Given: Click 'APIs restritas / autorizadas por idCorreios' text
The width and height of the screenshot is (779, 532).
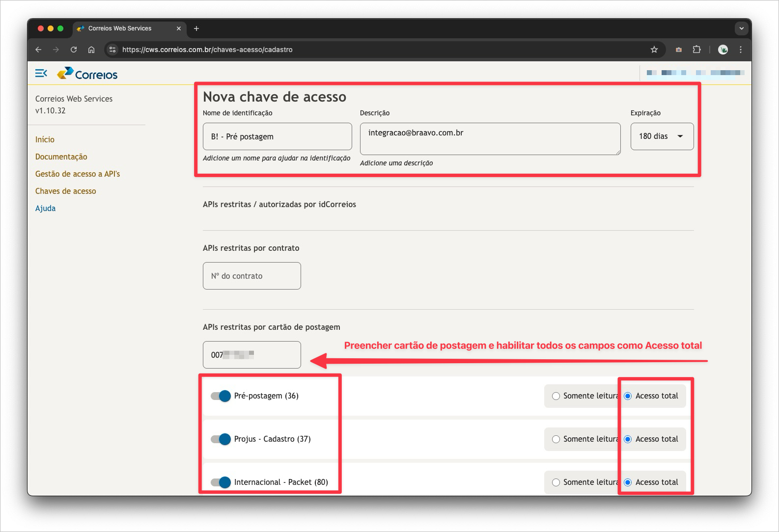Looking at the screenshot, I should point(279,205).
